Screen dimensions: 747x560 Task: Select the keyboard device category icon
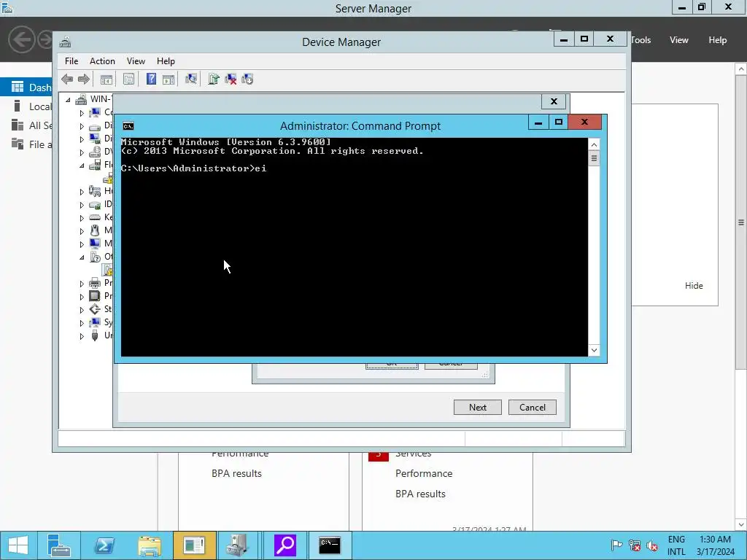coord(95,217)
